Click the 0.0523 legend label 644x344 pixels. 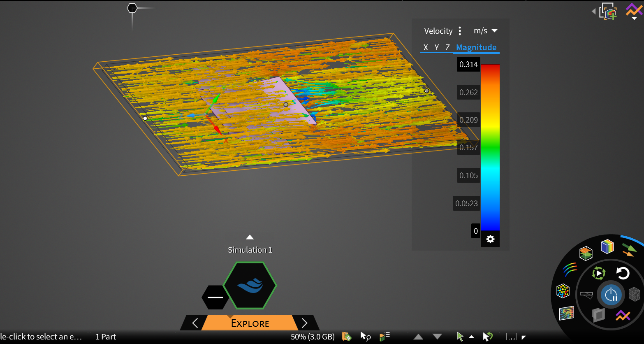pos(466,203)
